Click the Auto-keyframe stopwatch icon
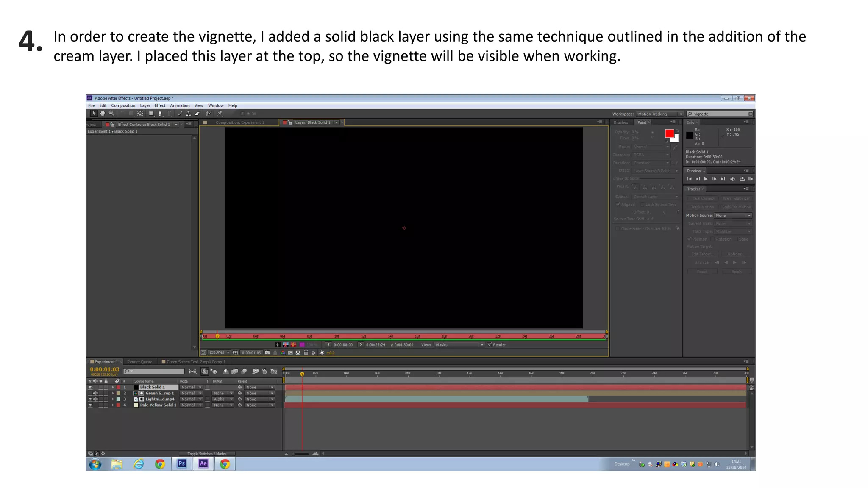 point(264,372)
